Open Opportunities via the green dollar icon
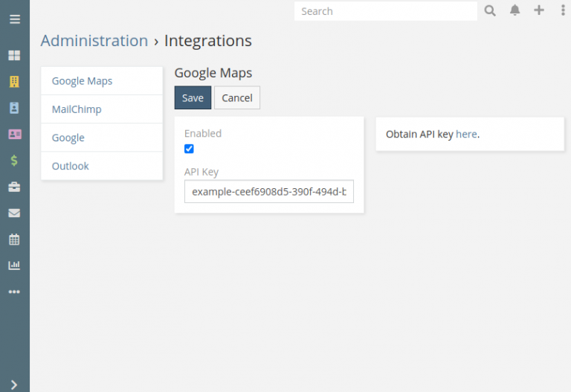The width and height of the screenshot is (571, 392). [x=14, y=161]
